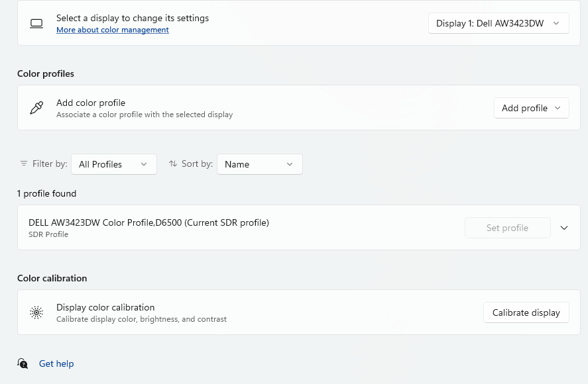
Task: Click the 'Color calibration' section heading
Action: pyautogui.click(x=52, y=278)
